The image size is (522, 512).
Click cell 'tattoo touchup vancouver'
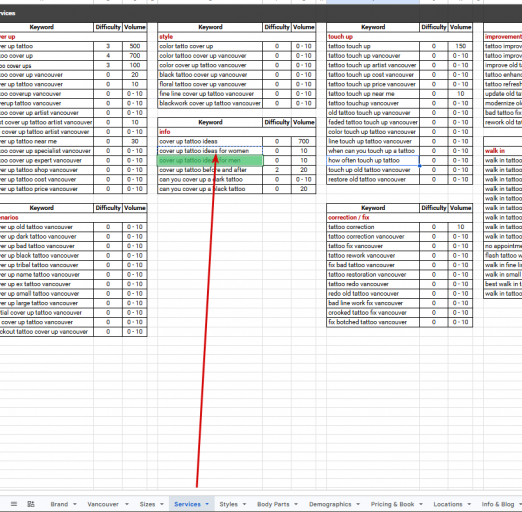tap(373, 103)
